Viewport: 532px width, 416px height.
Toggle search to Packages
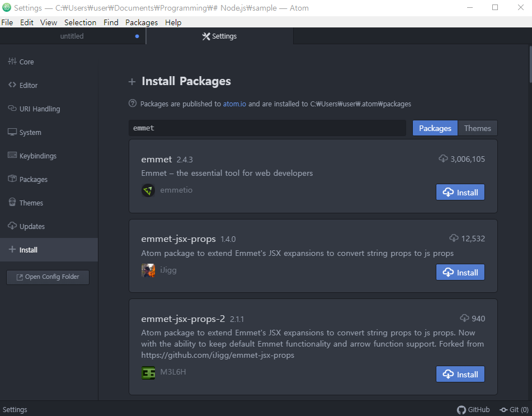[435, 128]
